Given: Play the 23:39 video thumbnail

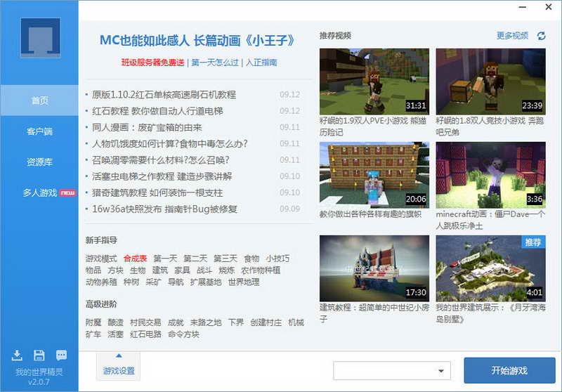Looking at the screenshot, I should pyautogui.click(x=490, y=81).
